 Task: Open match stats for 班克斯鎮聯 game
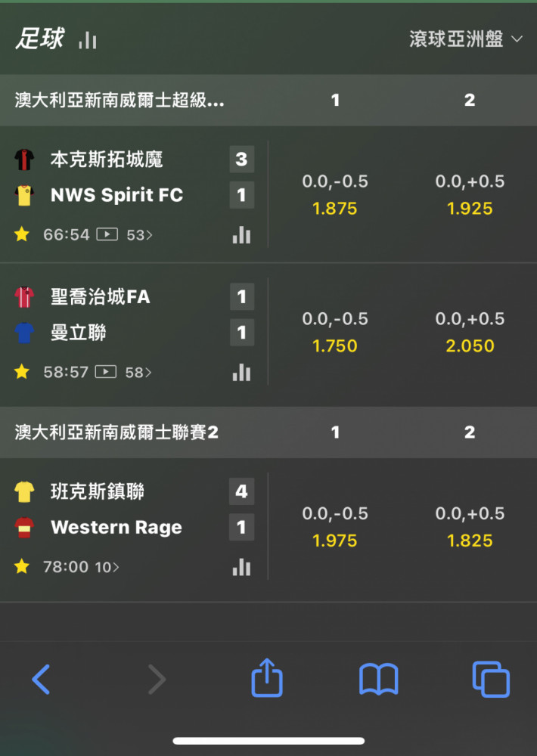[241, 567]
